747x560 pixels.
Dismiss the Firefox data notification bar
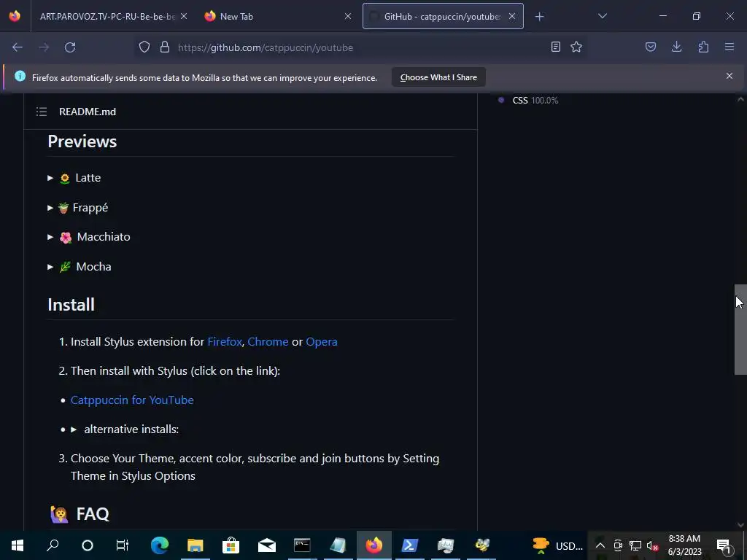(x=729, y=76)
